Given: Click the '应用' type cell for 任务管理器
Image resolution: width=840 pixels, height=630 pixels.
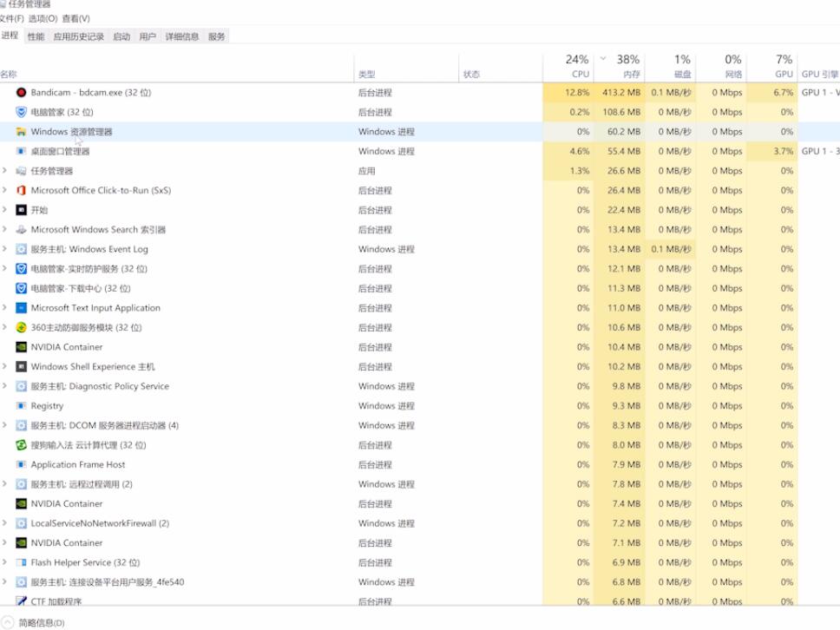Looking at the screenshot, I should click(367, 171).
